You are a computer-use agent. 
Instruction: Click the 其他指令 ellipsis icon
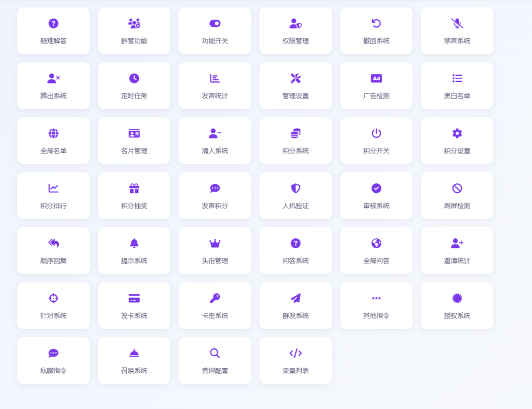pos(376,298)
